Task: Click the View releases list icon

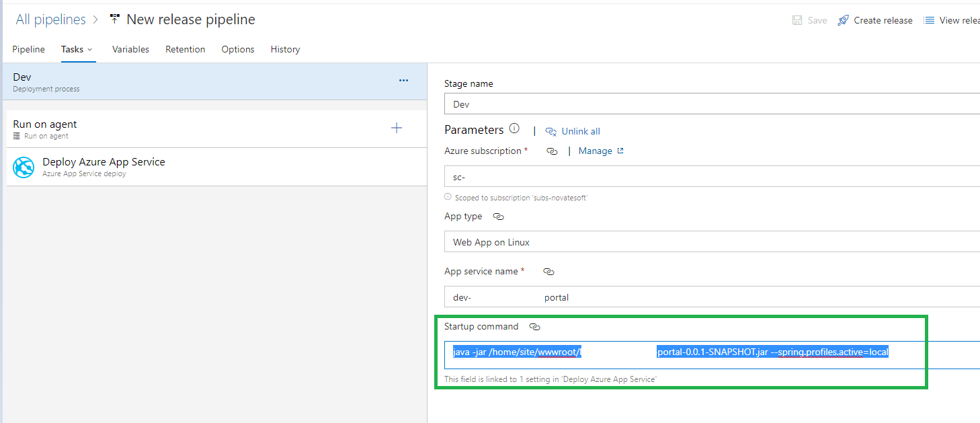Action: [929, 20]
